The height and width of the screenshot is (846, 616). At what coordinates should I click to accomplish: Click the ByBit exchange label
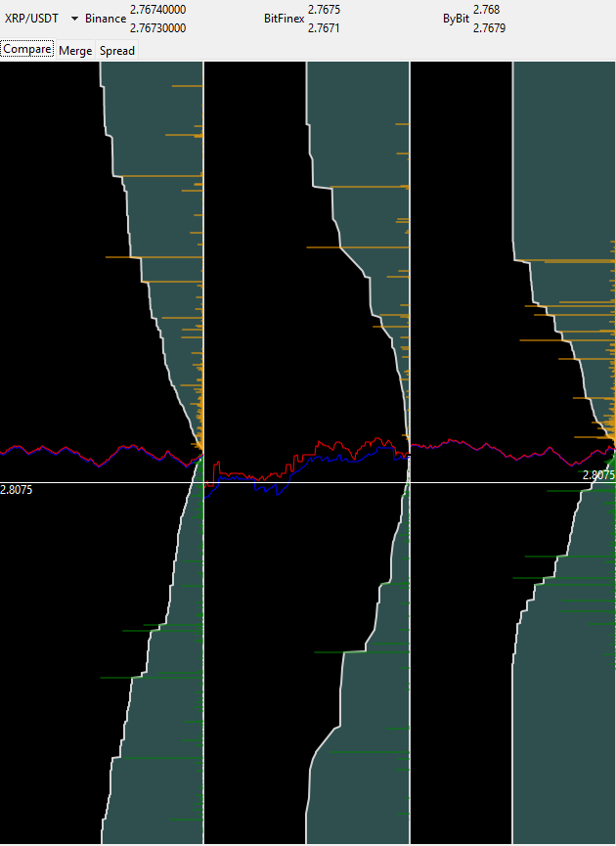pos(457,19)
